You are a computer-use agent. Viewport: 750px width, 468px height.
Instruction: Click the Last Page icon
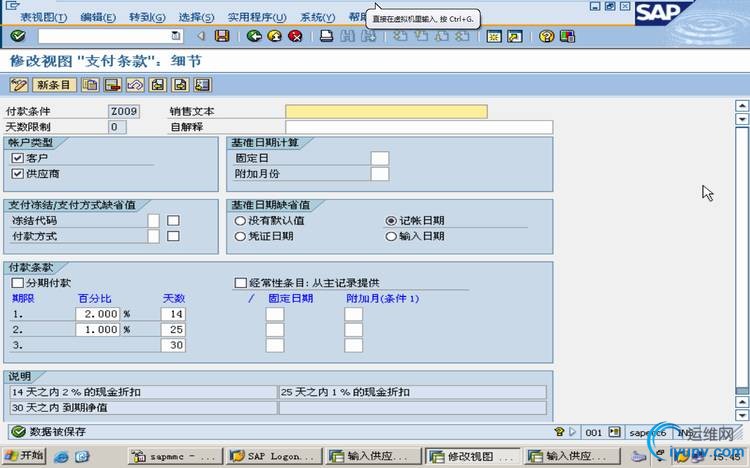click(462, 36)
